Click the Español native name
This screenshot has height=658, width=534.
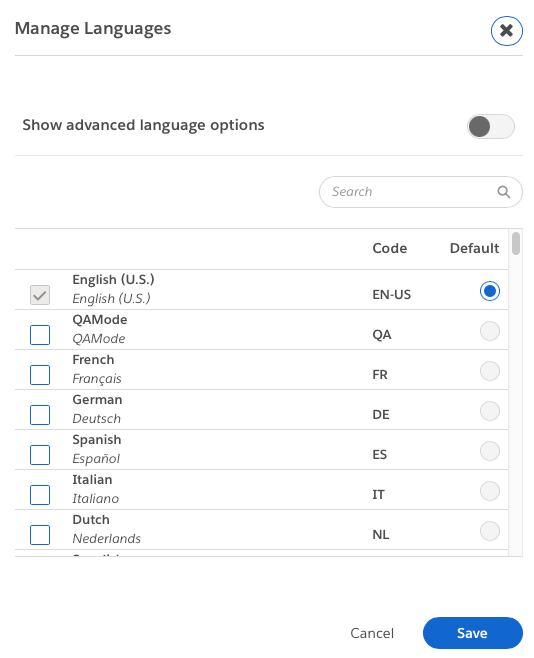tap(96, 458)
